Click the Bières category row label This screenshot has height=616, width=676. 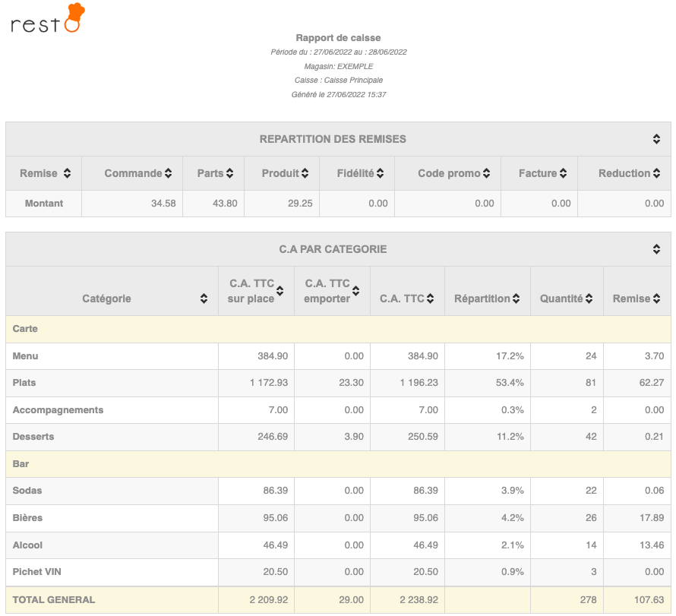[x=27, y=518]
